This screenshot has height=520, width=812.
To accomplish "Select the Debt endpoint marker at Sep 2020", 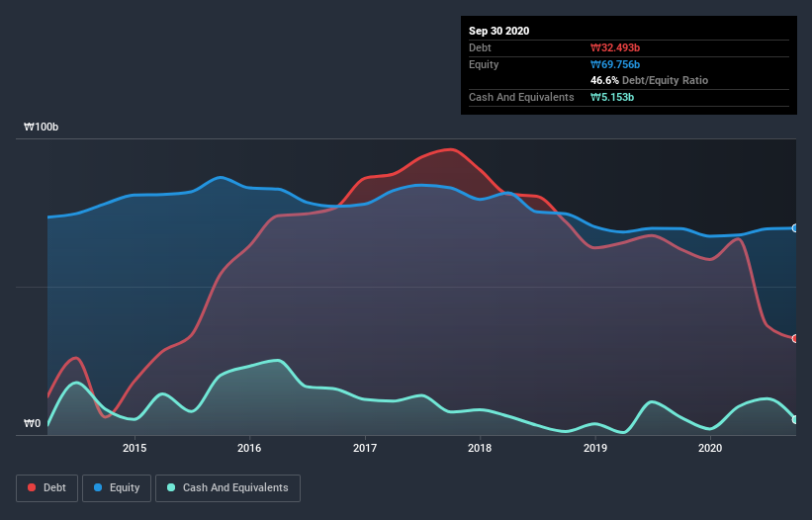I will pyautogui.click(x=794, y=338).
